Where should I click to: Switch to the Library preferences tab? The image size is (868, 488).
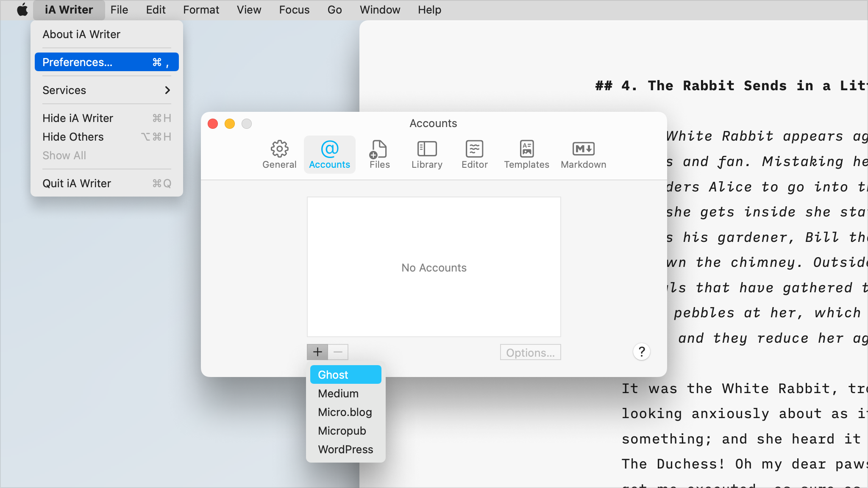[x=427, y=155]
